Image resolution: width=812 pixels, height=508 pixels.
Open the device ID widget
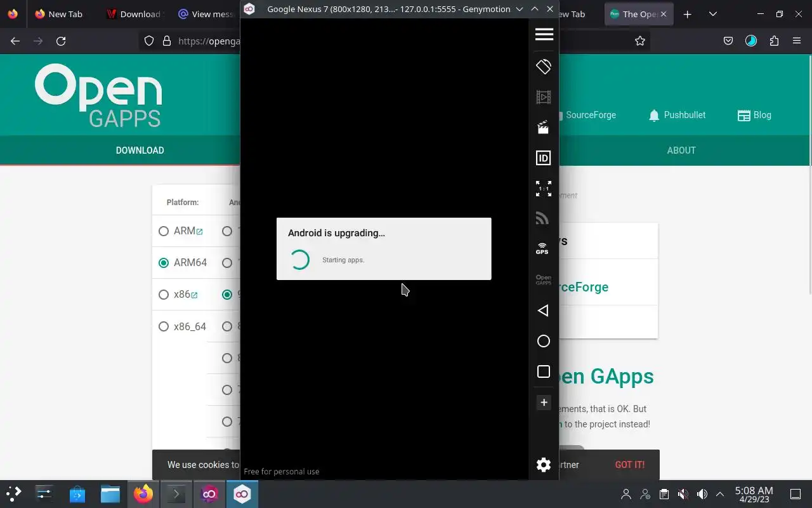544,158
